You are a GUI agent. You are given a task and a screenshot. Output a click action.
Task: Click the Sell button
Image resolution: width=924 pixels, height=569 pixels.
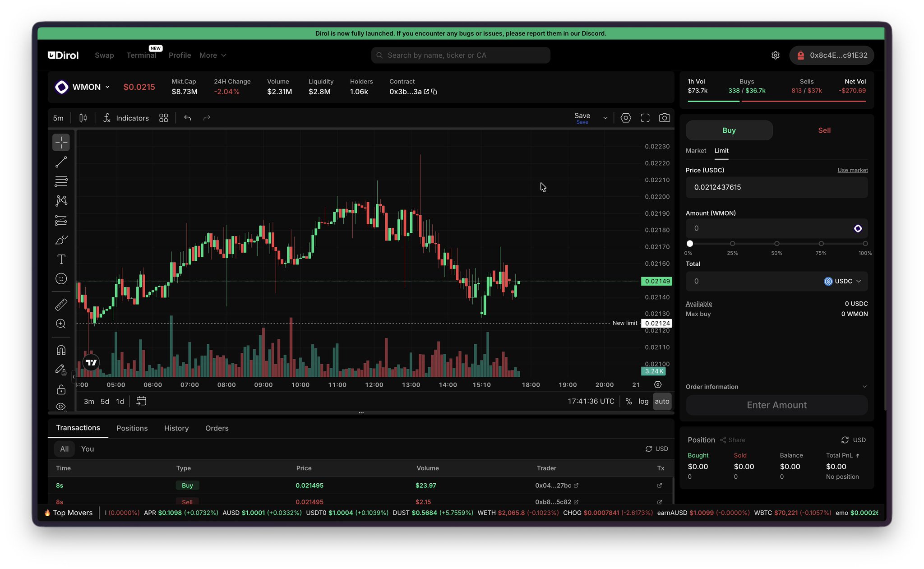click(x=824, y=130)
